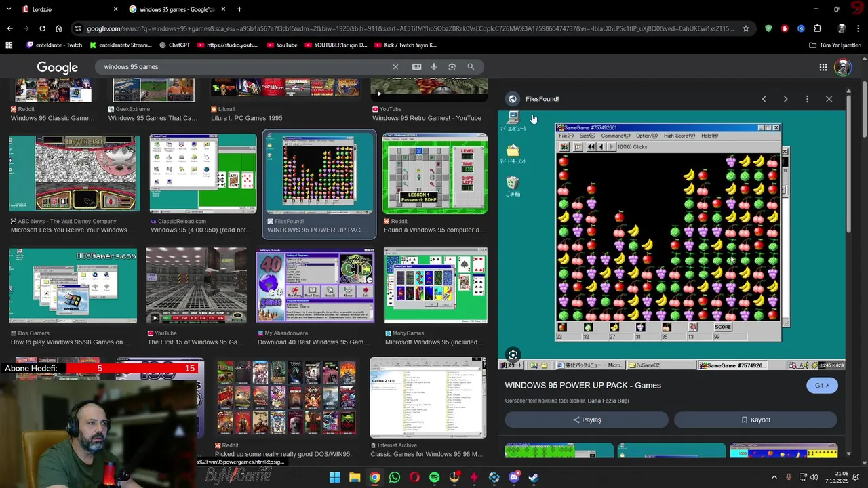Open the enteldante - Twitch bookmark

pyautogui.click(x=54, y=45)
